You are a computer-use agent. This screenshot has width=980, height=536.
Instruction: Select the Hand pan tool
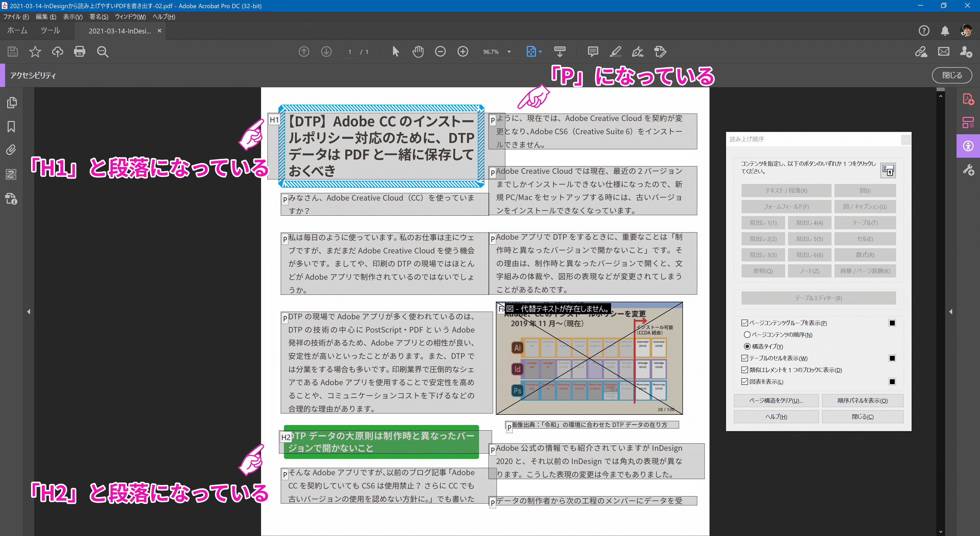click(x=418, y=51)
